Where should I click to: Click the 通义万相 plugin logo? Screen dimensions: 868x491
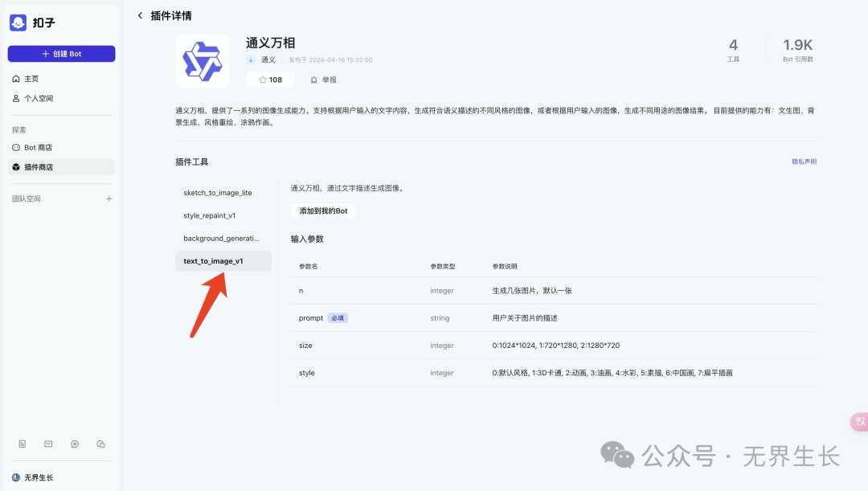point(202,61)
